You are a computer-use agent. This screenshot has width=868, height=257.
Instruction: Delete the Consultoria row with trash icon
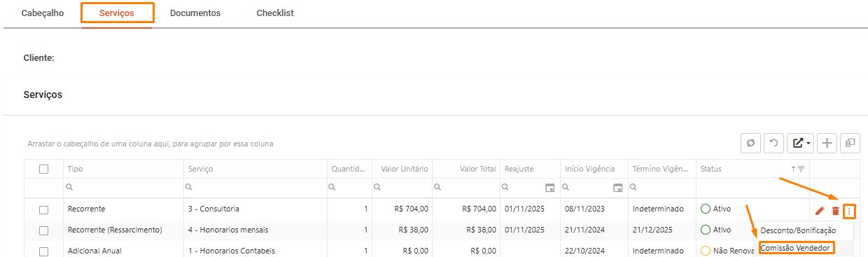click(x=835, y=210)
